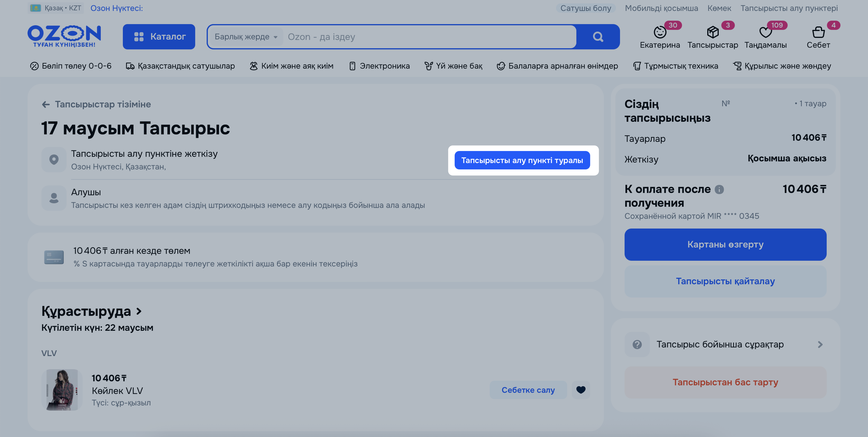The image size is (868, 437).
Task: Open Сатушы болу link
Action: coord(586,8)
